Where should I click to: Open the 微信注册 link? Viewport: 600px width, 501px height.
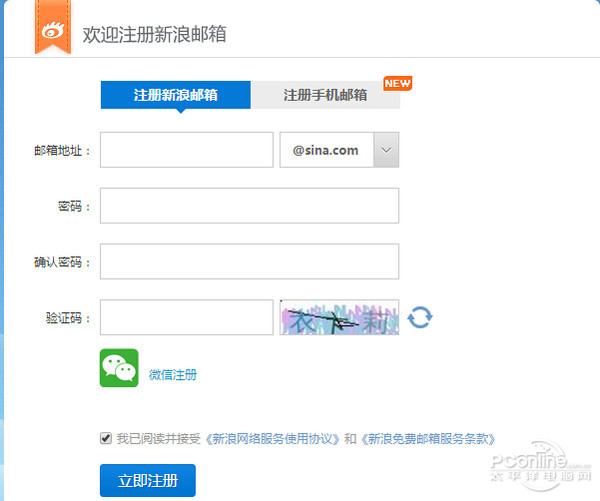click(173, 375)
